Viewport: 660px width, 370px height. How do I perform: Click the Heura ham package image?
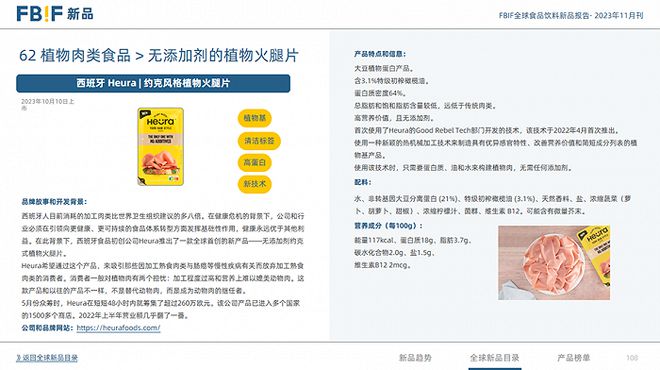[160, 146]
